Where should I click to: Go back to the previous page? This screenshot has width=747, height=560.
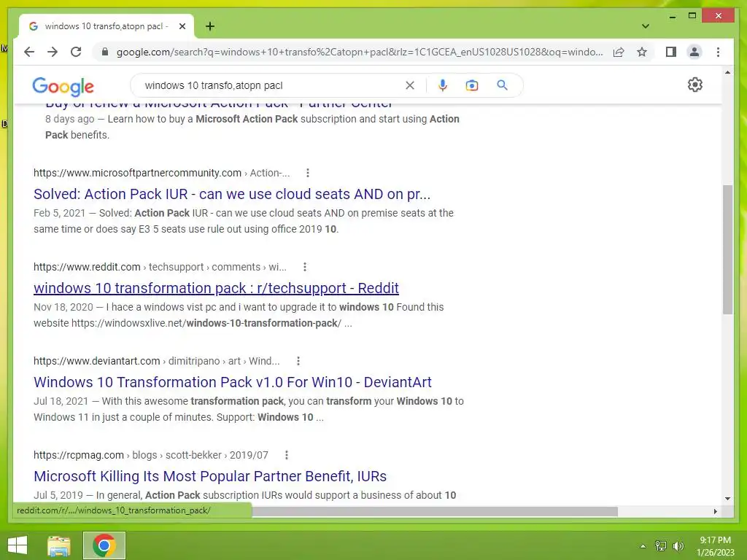[x=29, y=52]
